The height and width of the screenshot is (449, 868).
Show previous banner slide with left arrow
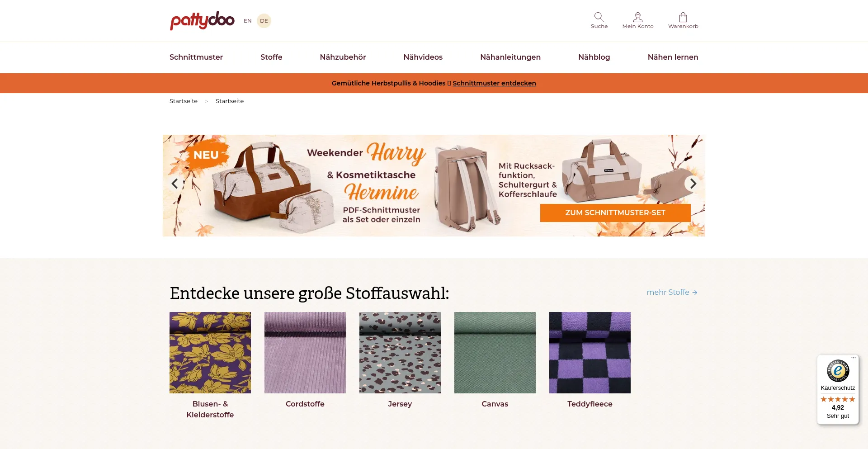coord(175,184)
